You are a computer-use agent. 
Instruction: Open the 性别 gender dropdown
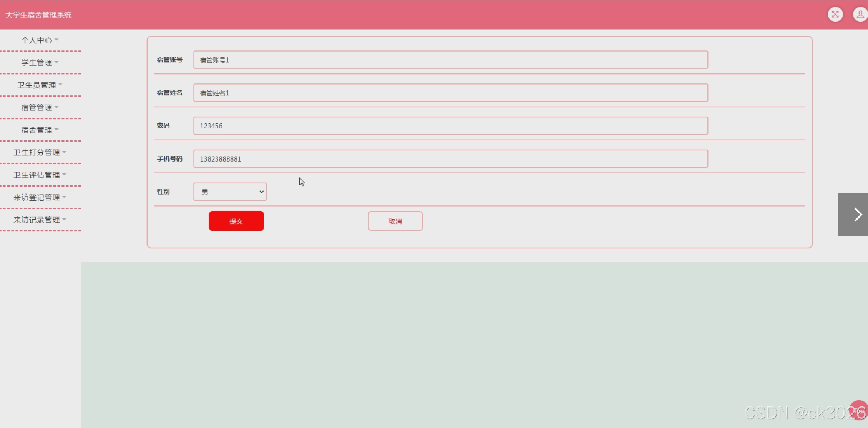pos(230,192)
